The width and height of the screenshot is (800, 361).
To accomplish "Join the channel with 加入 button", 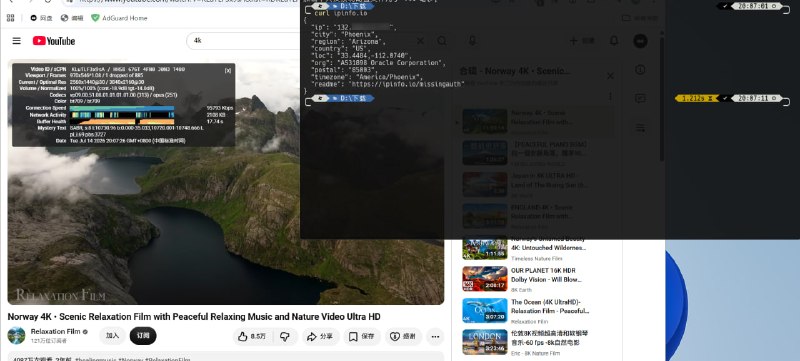I will click(112, 336).
